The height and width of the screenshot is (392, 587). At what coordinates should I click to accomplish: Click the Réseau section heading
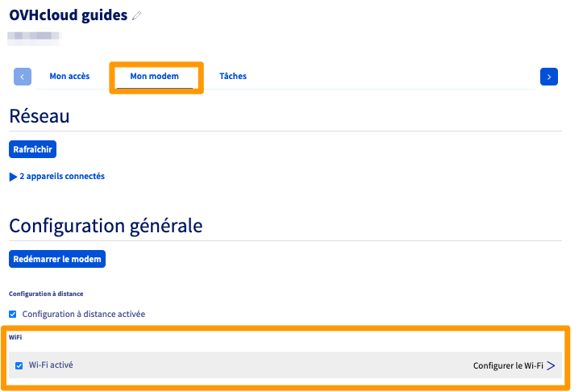(x=40, y=116)
